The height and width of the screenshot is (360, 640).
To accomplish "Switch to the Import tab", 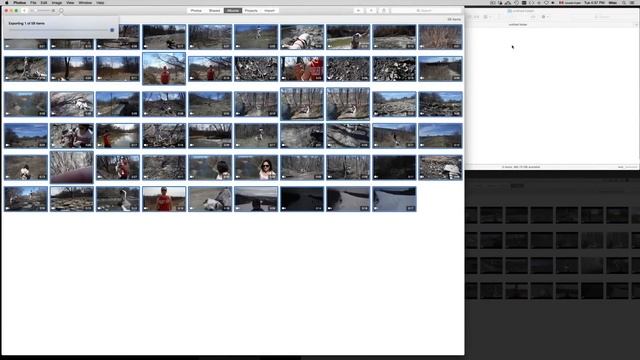I will coord(269,11).
